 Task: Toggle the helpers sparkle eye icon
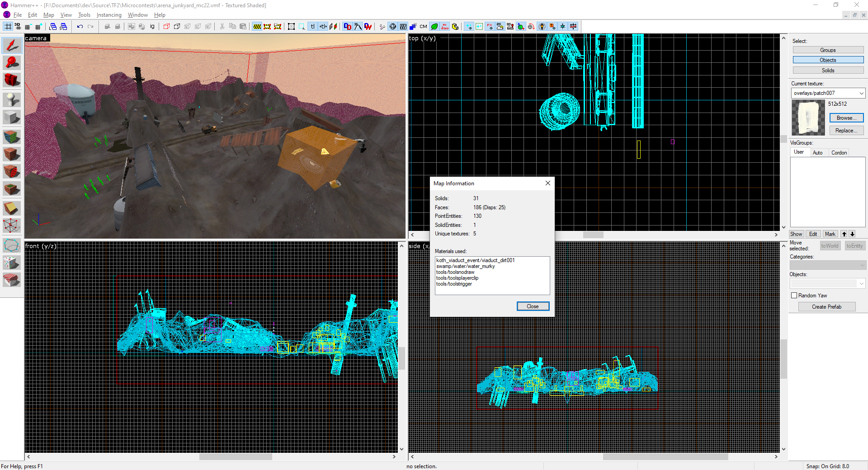(x=469, y=27)
